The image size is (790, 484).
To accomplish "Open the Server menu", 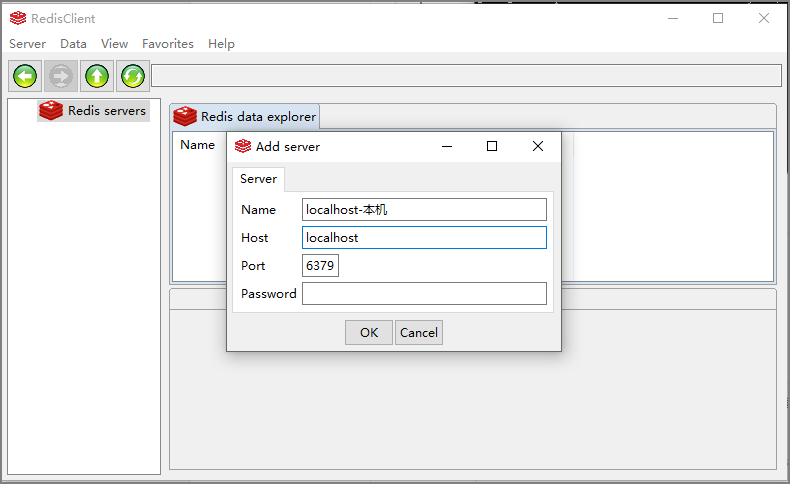I will pyautogui.click(x=27, y=44).
